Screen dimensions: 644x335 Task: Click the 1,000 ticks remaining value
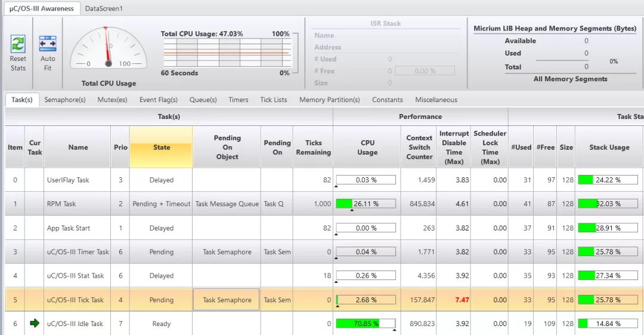[322, 204]
